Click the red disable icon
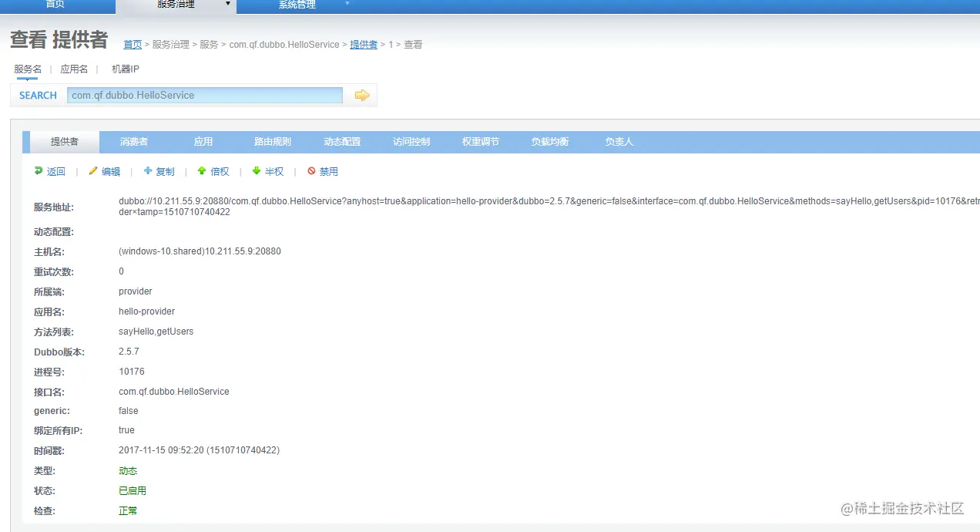Viewport: 980px width, 532px height. (x=312, y=171)
